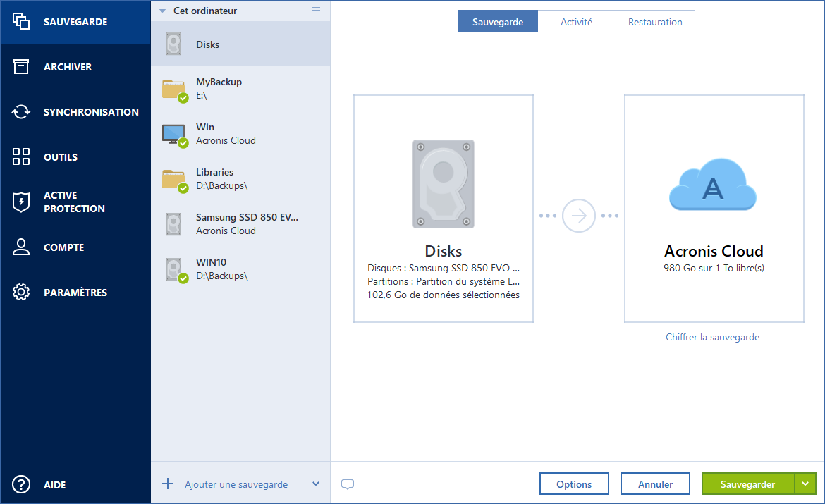
Task: Click the Sauvegarde shield icon in sidebar
Action: [x=21, y=21]
